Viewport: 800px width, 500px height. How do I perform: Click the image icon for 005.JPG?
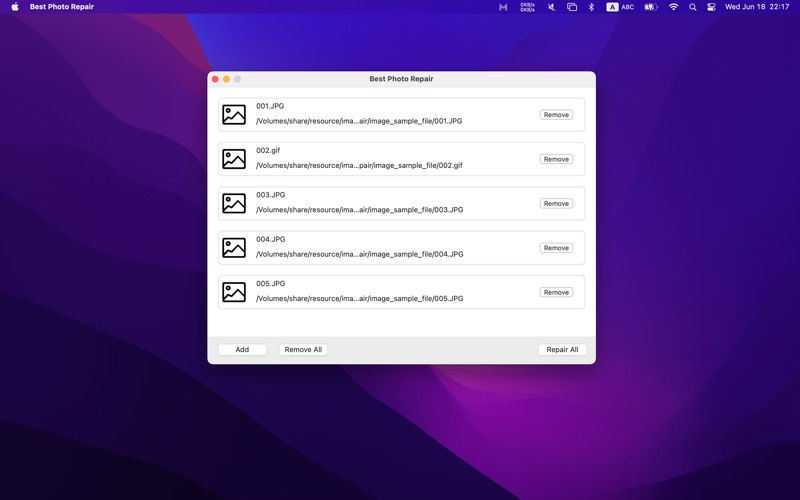(x=234, y=292)
